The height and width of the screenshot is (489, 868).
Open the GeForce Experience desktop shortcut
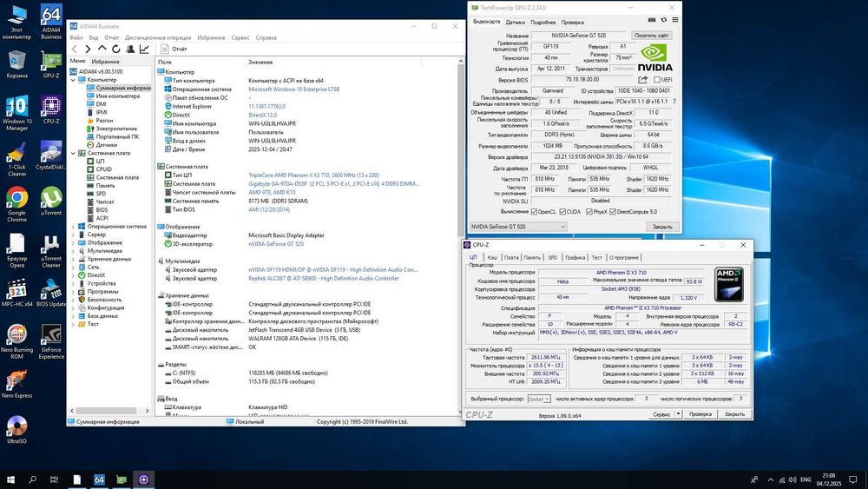pos(51,341)
